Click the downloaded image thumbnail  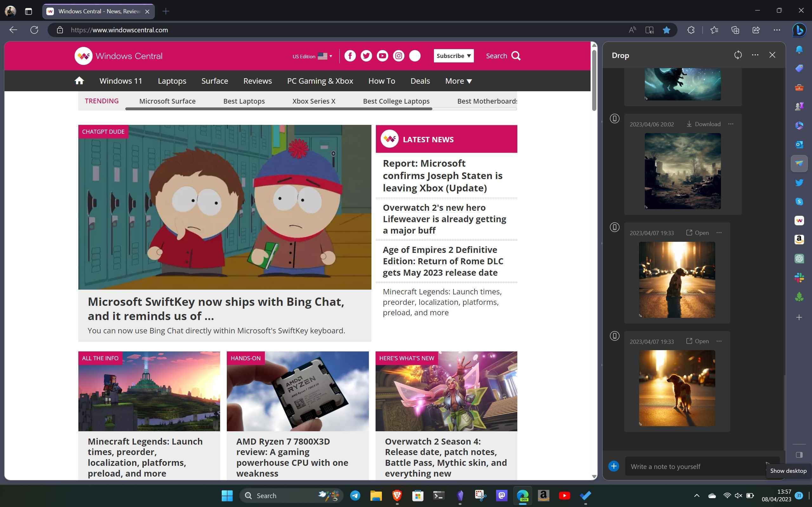click(x=682, y=171)
